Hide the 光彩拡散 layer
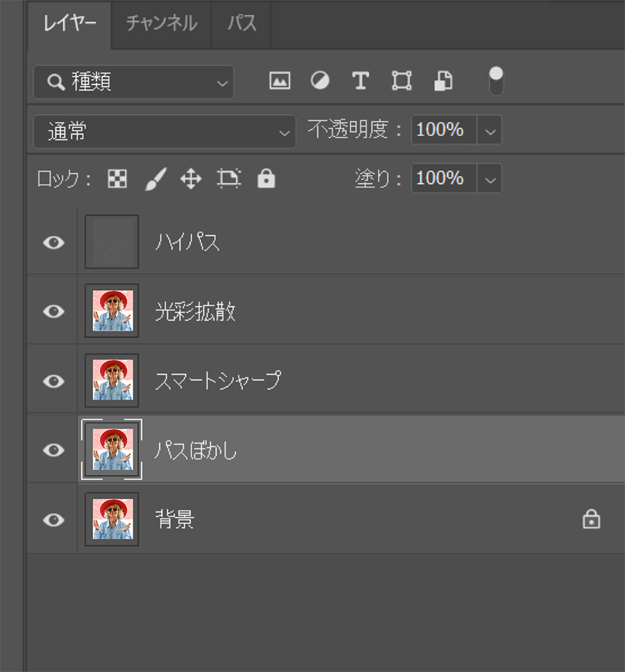Screen dimensions: 625x672 tap(53, 311)
